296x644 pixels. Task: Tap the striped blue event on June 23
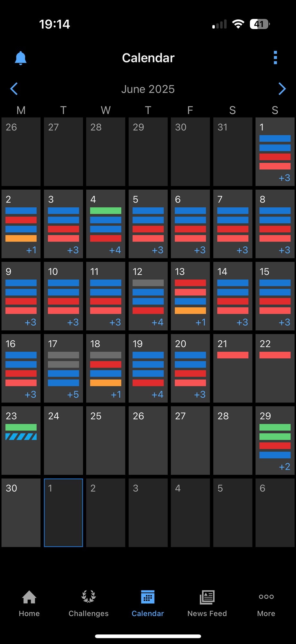pos(21,437)
